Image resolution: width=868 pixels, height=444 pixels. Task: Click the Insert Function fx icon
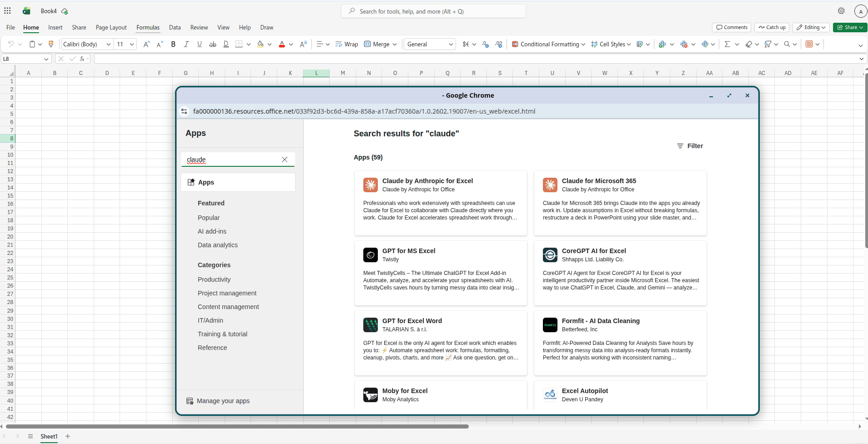pyautogui.click(x=82, y=59)
